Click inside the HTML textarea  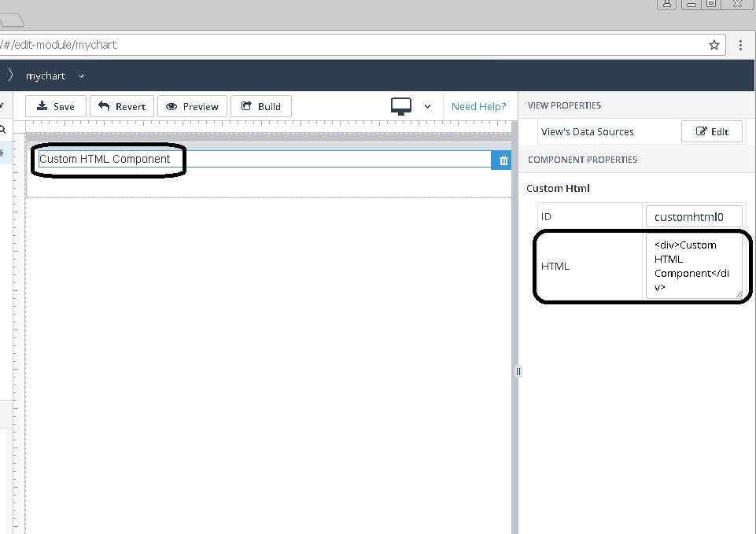[x=694, y=266]
